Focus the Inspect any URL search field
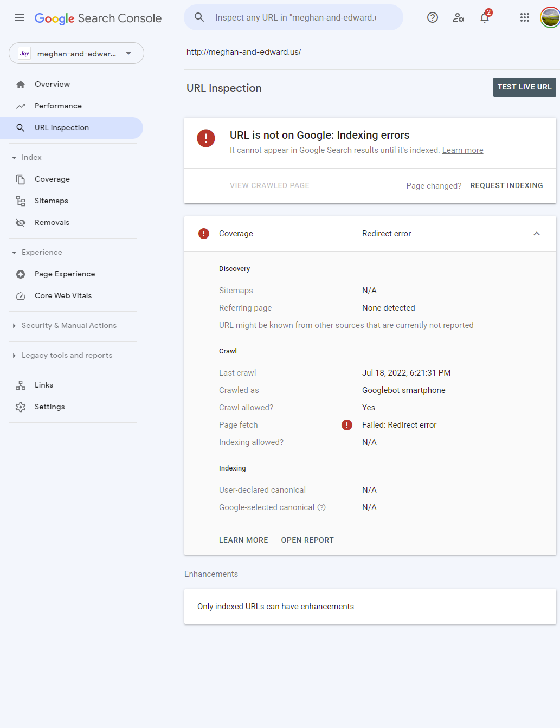This screenshot has width=560, height=728. click(295, 18)
